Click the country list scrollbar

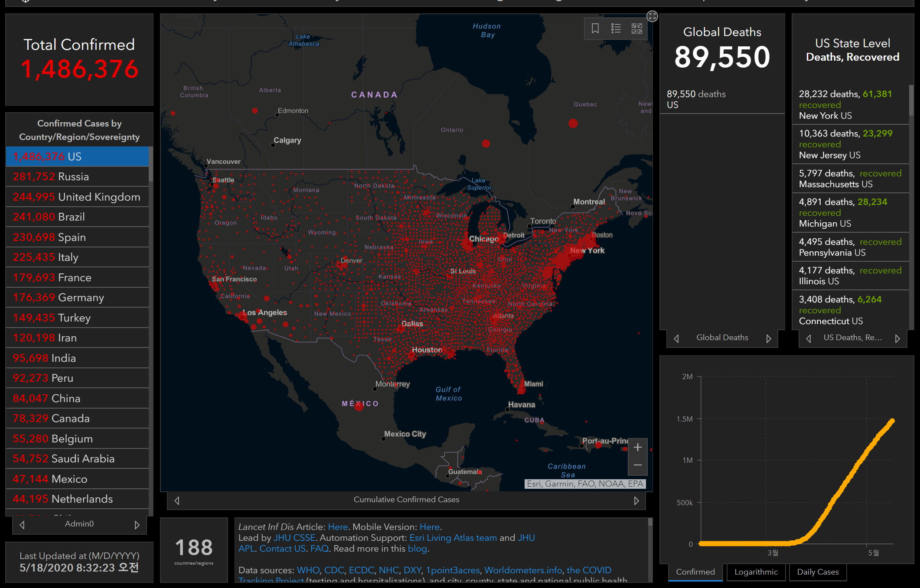[x=151, y=165]
